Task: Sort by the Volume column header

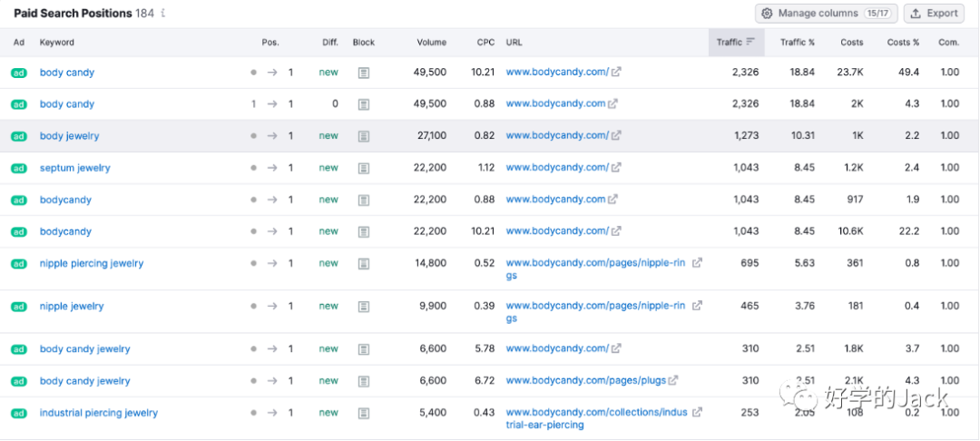Action: pos(432,43)
